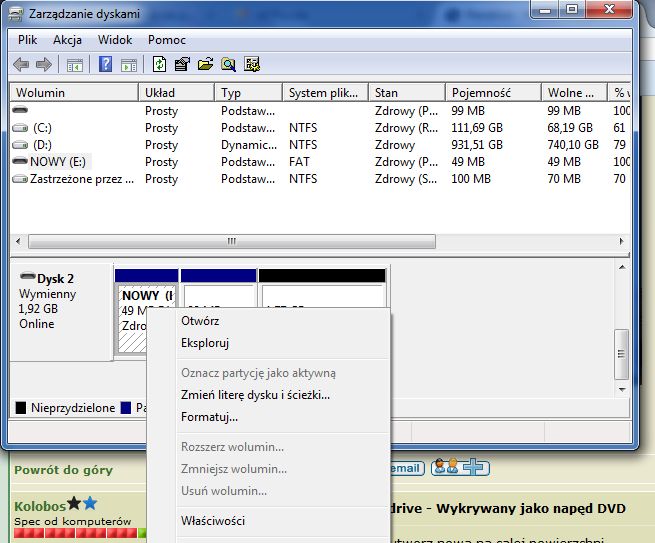655x543 pixels.
Task: Click drive icon of D: volume
Action: (20, 145)
